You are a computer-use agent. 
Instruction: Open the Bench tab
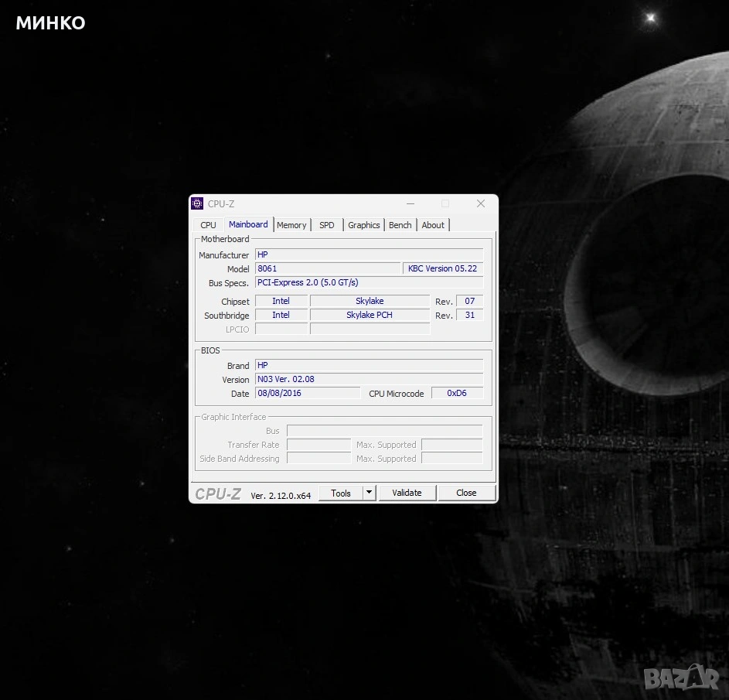point(400,225)
